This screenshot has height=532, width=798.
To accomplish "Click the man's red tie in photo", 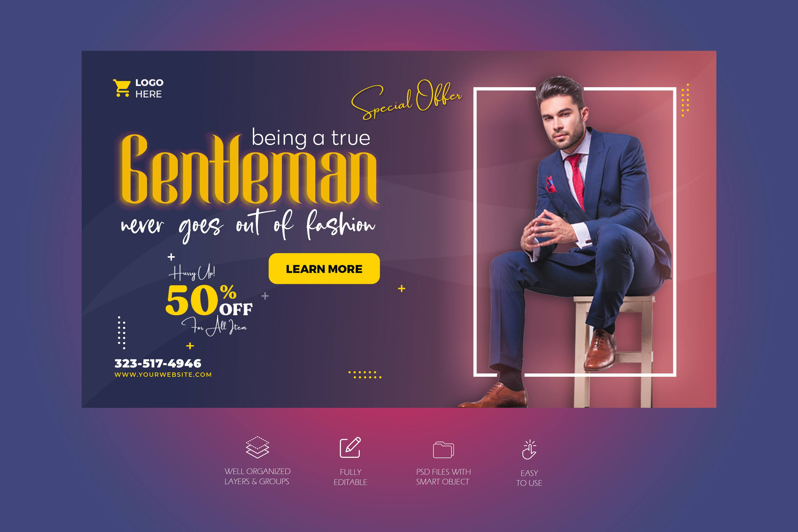I will click(576, 179).
